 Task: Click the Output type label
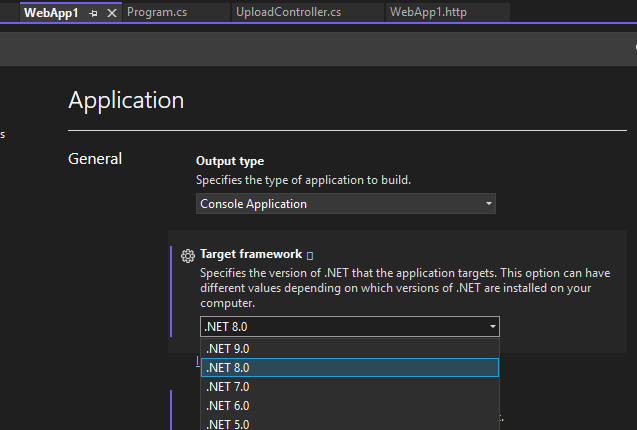230,161
